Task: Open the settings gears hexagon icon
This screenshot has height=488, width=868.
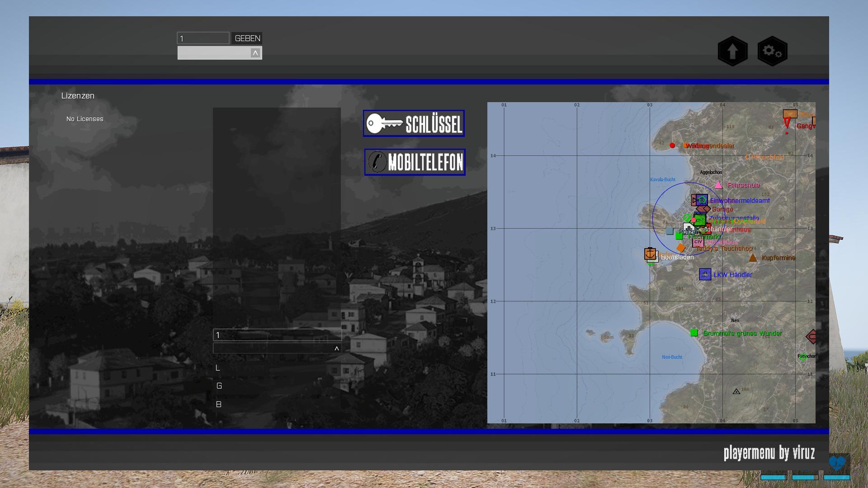Action: 772,51
